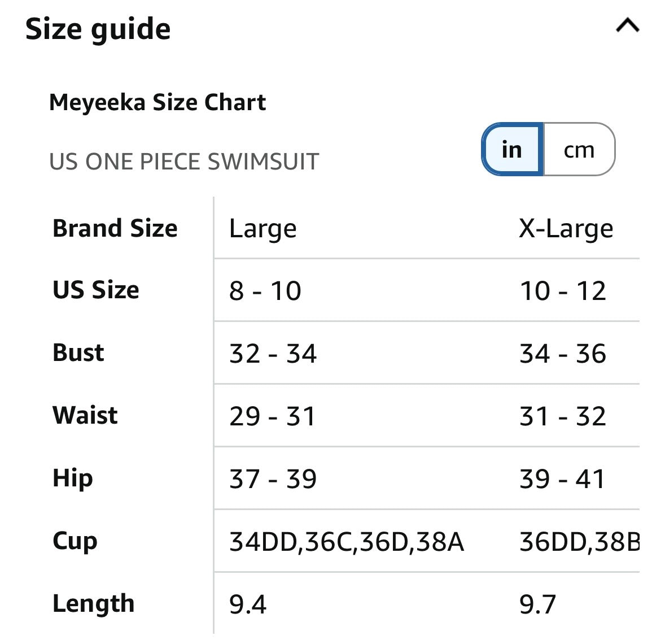This screenshot has width=665, height=644.
Task: Click Large cup value 34DD,36C,36D,38A
Action: coord(347,542)
